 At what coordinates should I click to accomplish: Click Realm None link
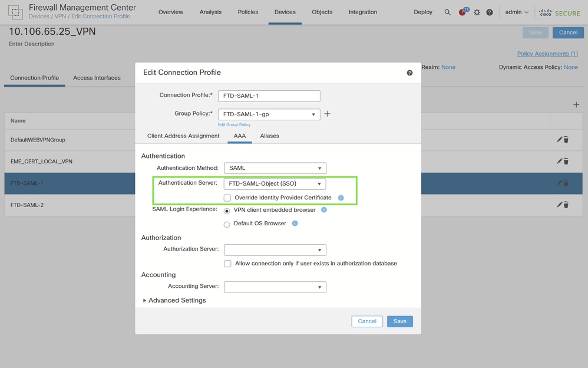tap(448, 67)
